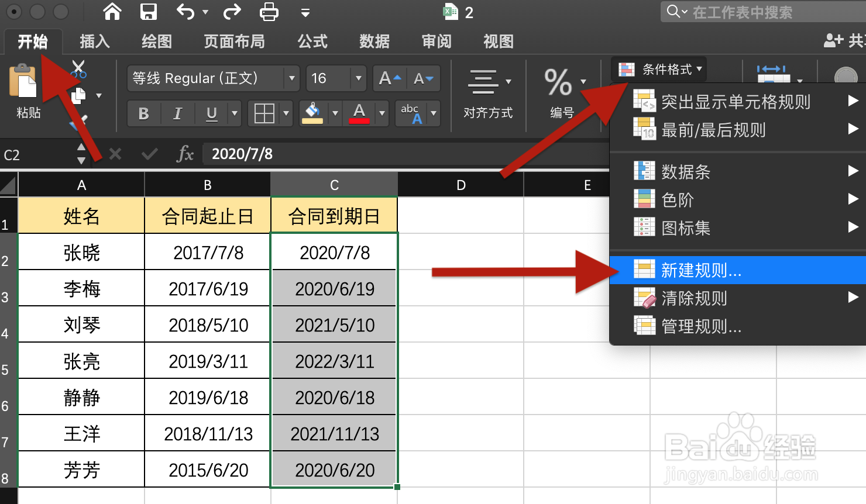The width and height of the screenshot is (866, 504).
Task: Switch to the 插入 tab
Action: [95, 42]
